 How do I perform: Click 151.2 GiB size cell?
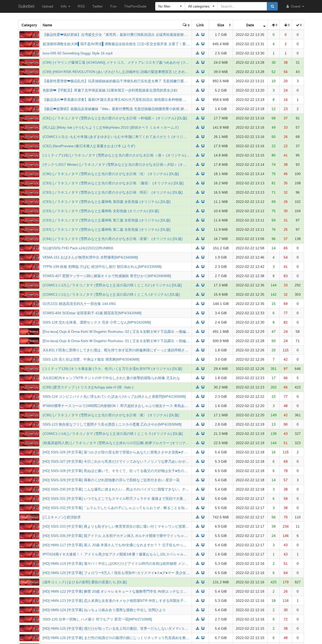coord(221,248)
